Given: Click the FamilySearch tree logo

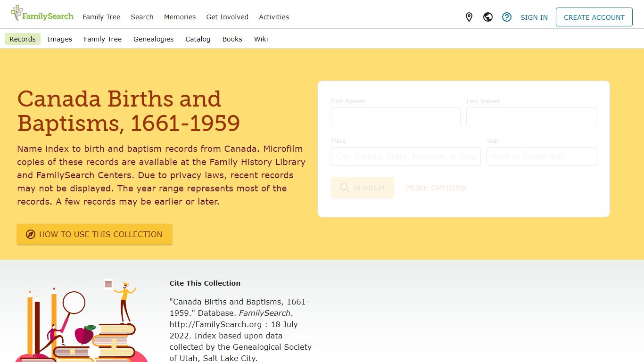Looking at the screenshot, I should click(x=42, y=14).
